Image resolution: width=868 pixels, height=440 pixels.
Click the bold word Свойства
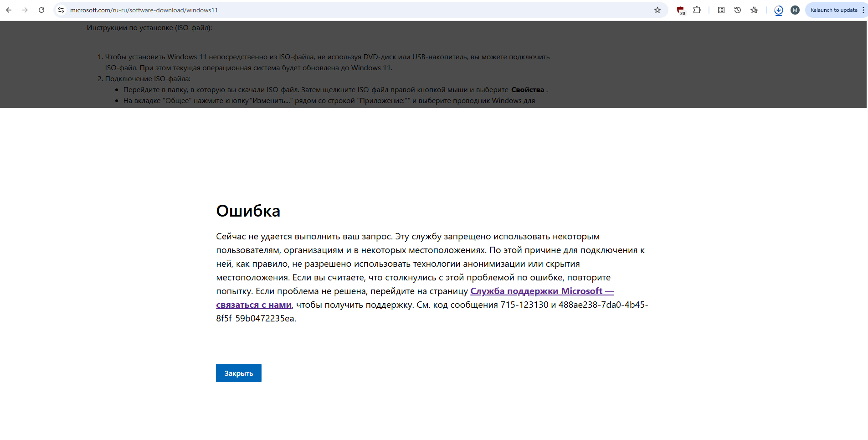tap(528, 90)
